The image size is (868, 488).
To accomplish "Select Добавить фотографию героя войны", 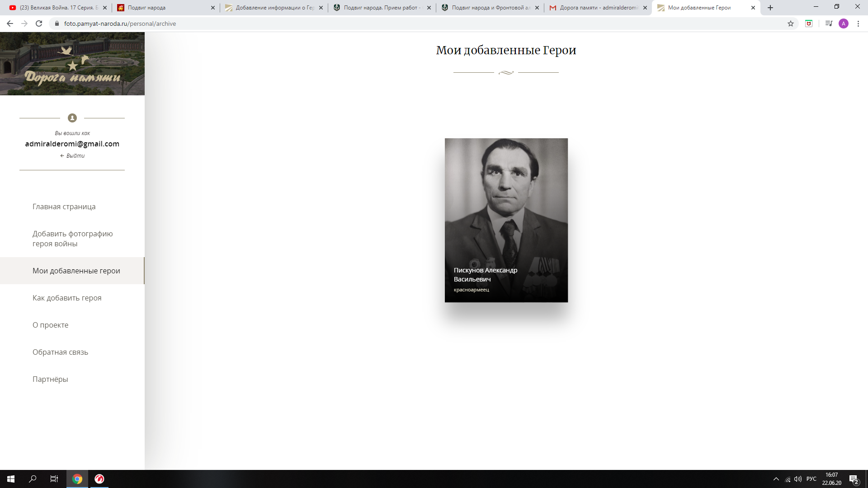I will click(72, 239).
